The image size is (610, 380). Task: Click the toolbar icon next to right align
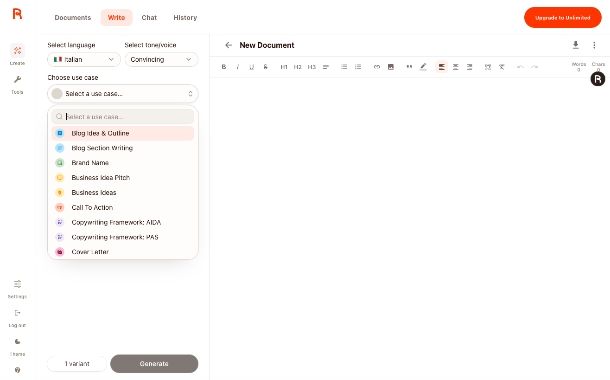point(488,67)
